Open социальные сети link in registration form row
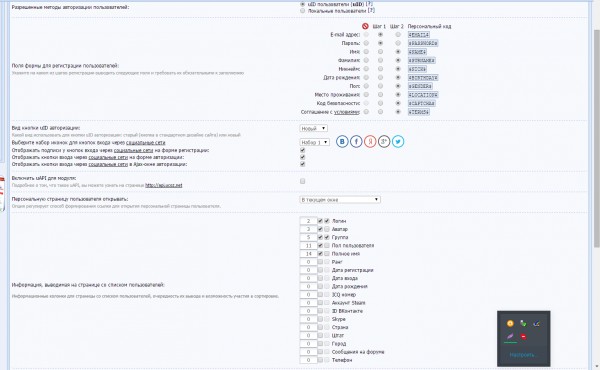This screenshot has height=370, width=600. 134,150
